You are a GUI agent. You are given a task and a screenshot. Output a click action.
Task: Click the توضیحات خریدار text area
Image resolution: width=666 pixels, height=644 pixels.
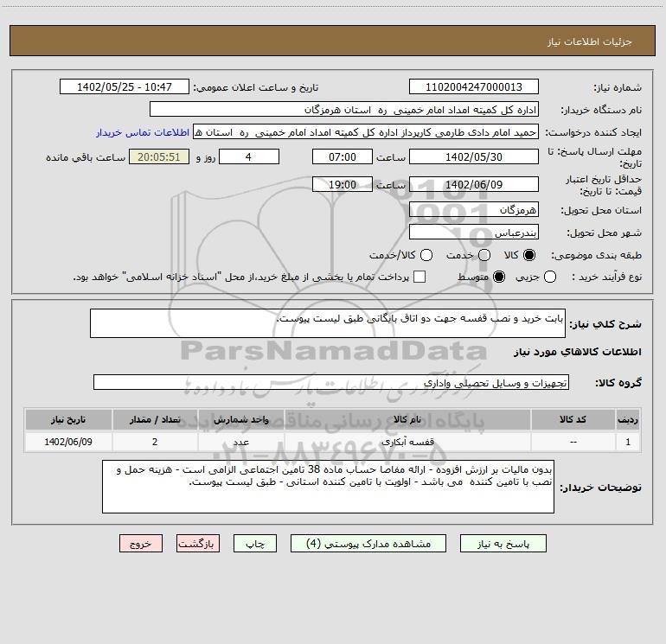click(x=328, y=487)
